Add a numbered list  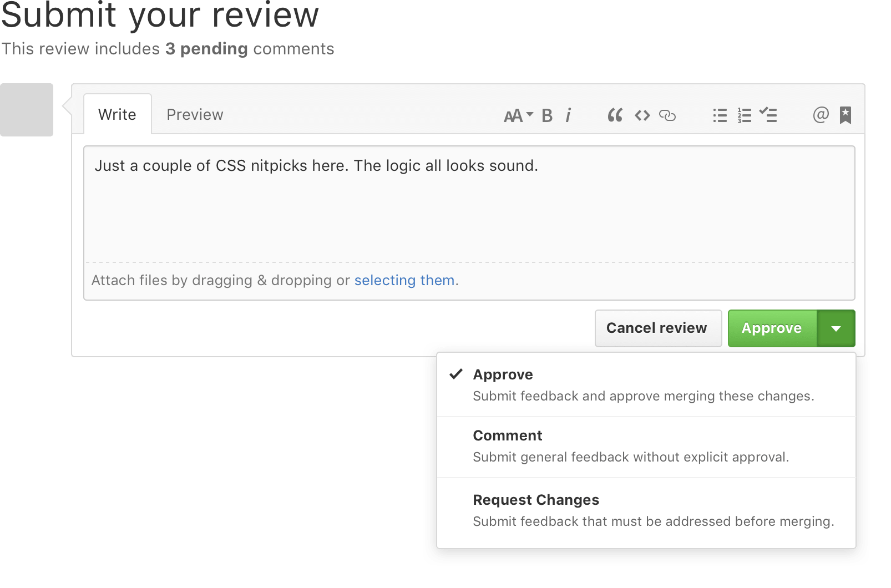coord(744,115)
